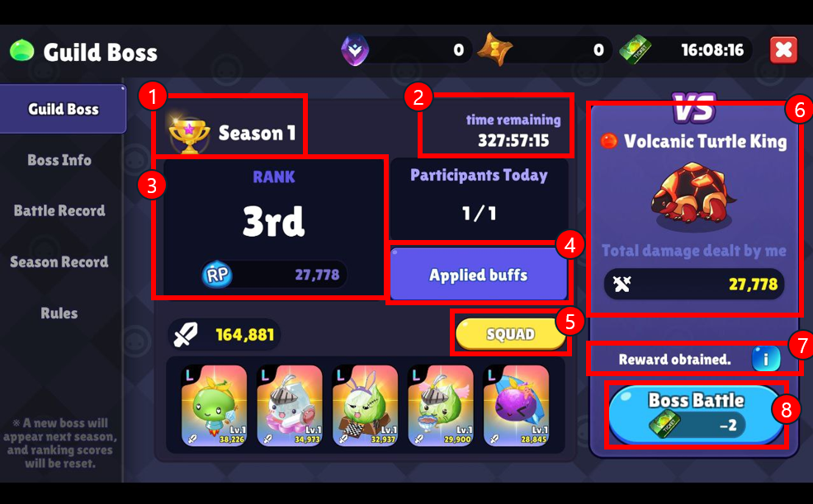Click the Volcanic Turtle King boss image

point(693,196)
